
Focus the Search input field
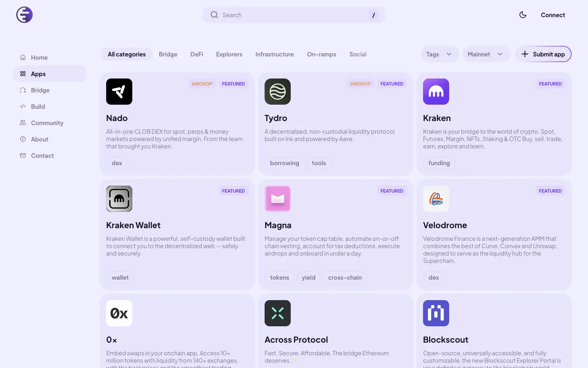tap(294, 15)
